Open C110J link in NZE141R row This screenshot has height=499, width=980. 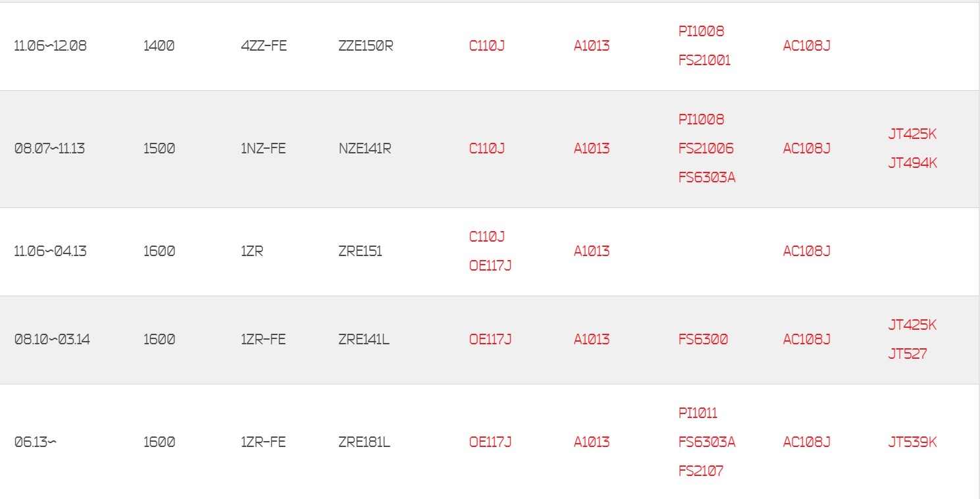pyautogui.click(x=486, y=149)
